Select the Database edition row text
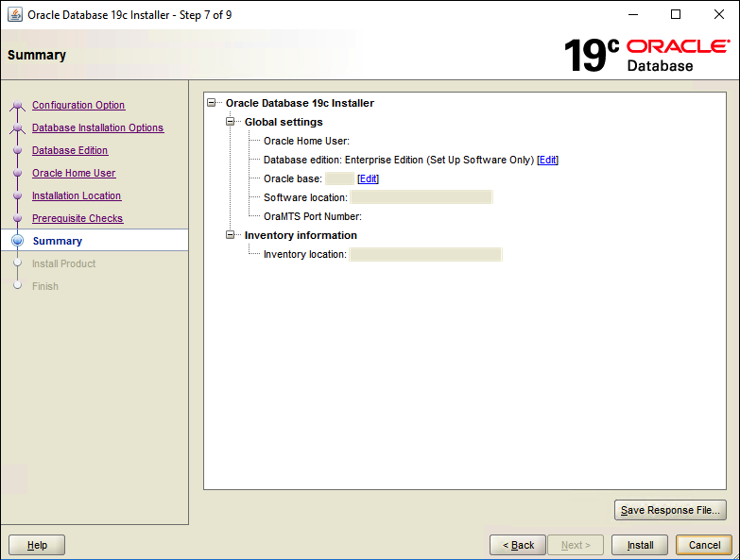 click(399, 160)
